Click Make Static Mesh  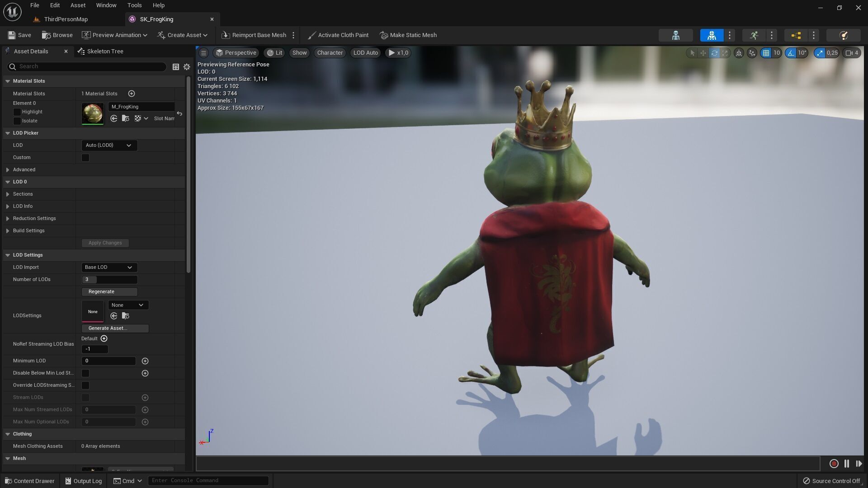point(408,35)
